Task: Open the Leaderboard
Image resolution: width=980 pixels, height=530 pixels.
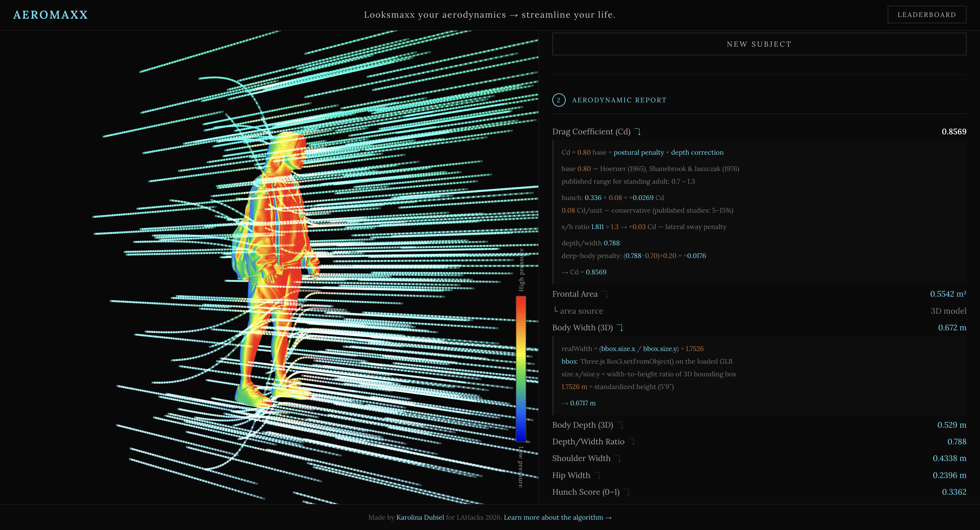Action: point(926,15)
